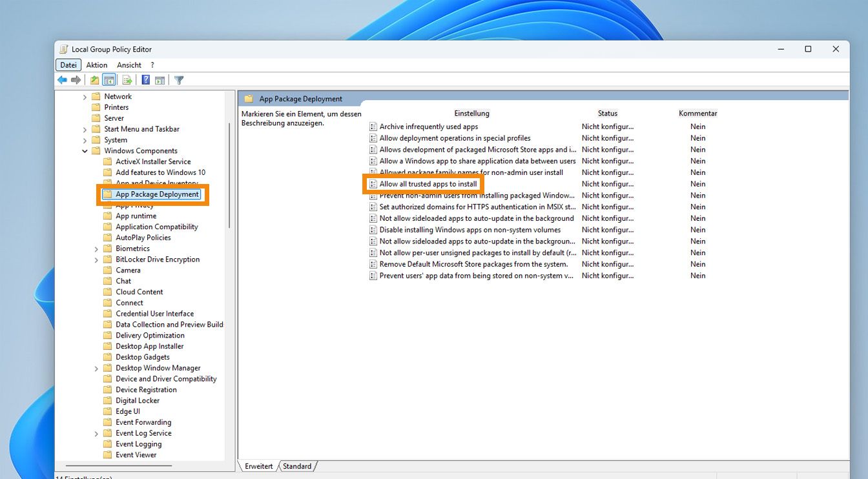
Task: Click folder icon next to Edge UI
Action: [x=108, y=411]
